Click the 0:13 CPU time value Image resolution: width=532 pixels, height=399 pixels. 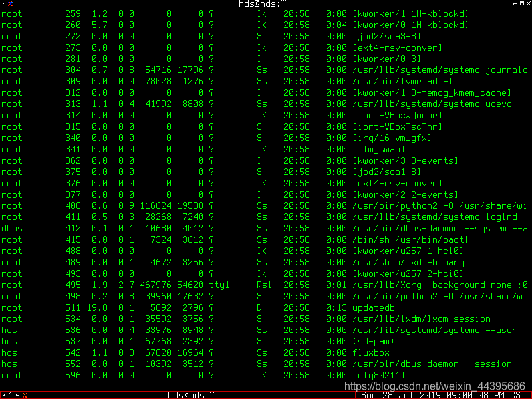336,308
